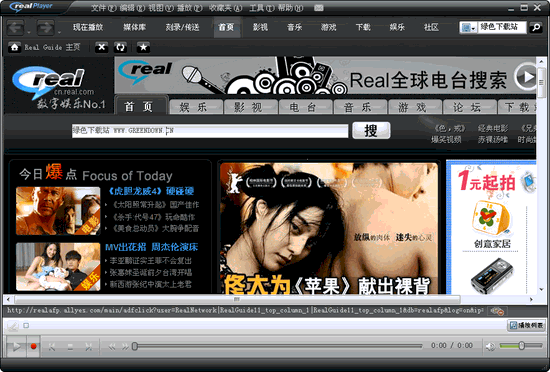The width and height of the screenshot is (550, 372).
Task: Open the 电台 tab on the web page
Action: 305,107
